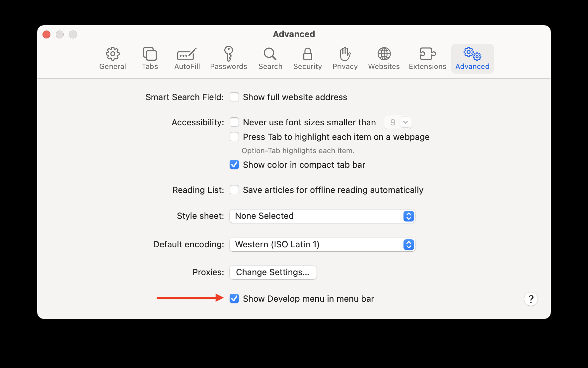Click Change Settings for Proxies
Viewport: 588px width, 368px height.
coord(273,272)
